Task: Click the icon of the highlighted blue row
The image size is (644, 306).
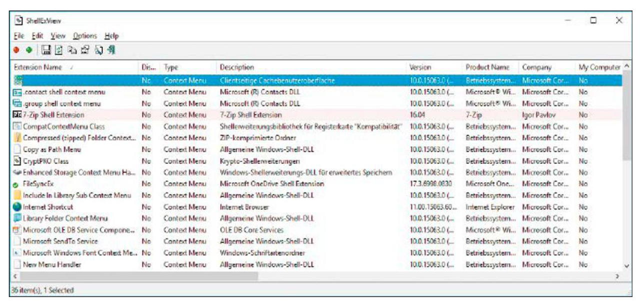Action: pyautogui.click(x=18, y=81)
